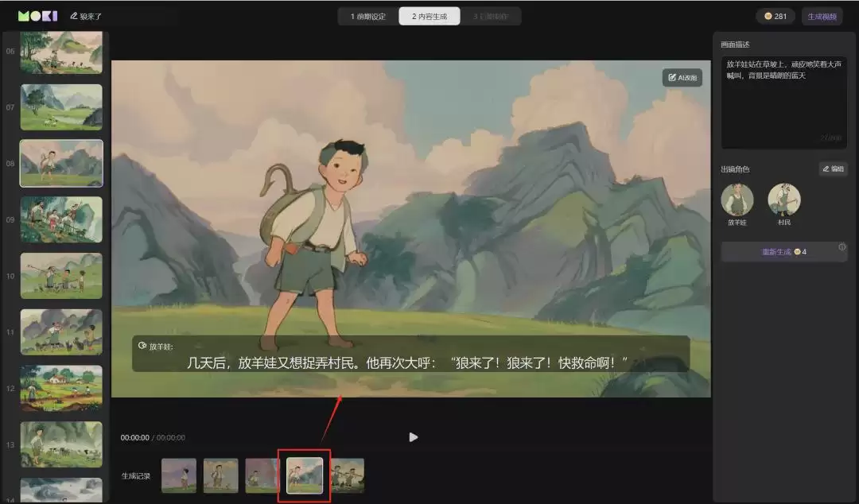Select storyboard shot 12 in the sidebar
This screenshot has height=504, width=859.
coord(61,388)
